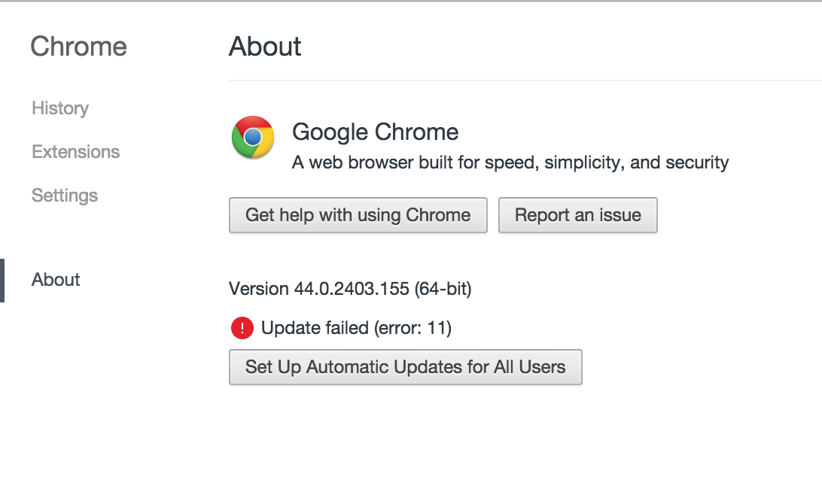Image resolution: width=822 pixels, height=504 pixels.
Task: Click the red update error exclamation icon
Action: [242, 328]
